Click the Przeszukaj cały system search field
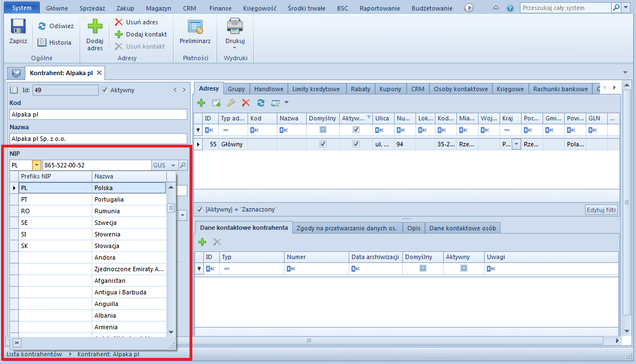Viewport: 636px width, 364px height. [x=565, y=7]
